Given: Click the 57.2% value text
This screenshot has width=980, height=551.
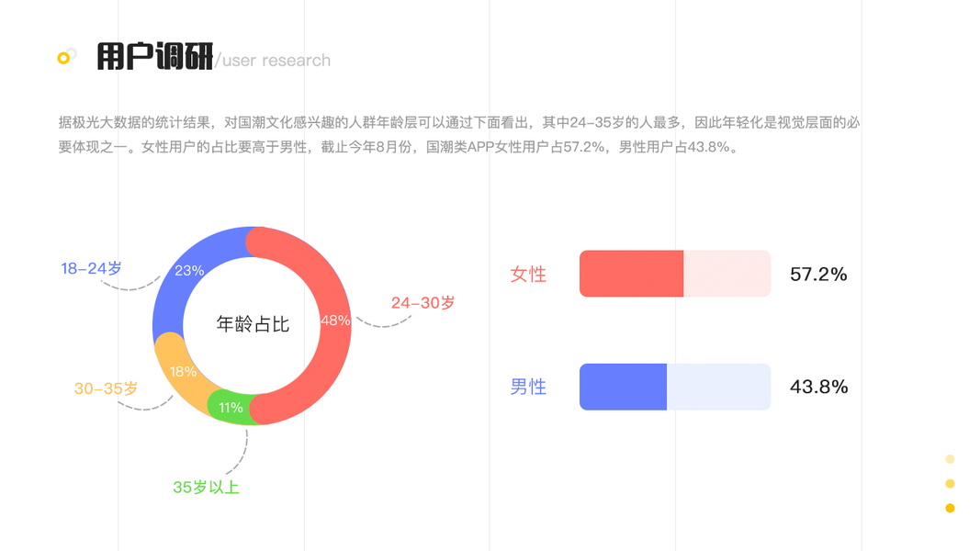Looking at the screenshot, I should click(x=818, y=275).
